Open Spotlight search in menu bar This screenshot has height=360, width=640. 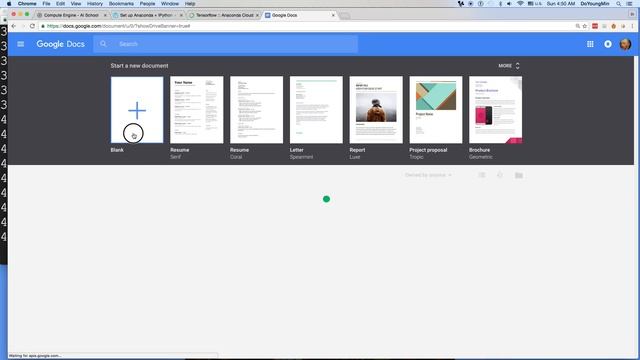tap(619, 4)
